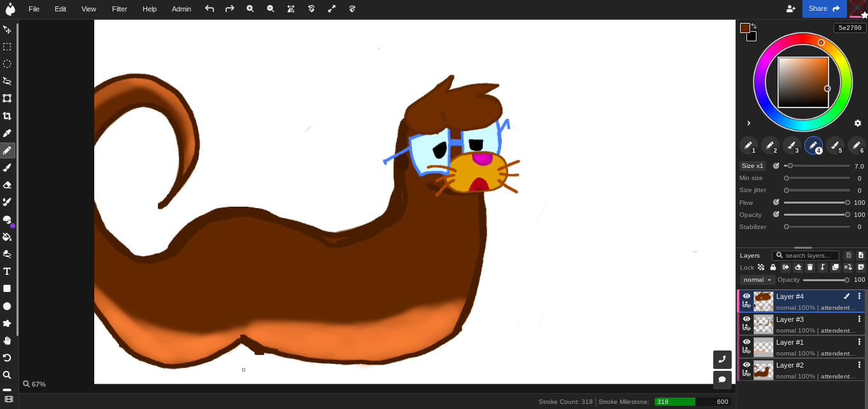Pick the Text tool
The image size is (868, 409).
pos(7,271)
